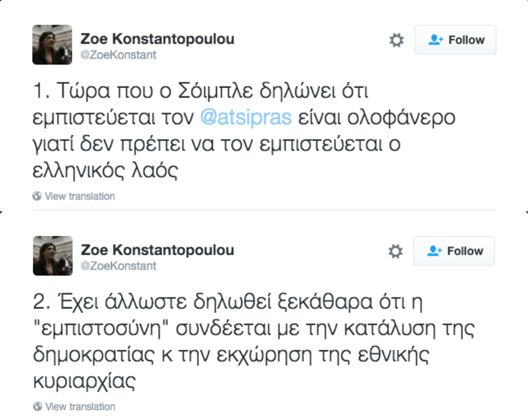The width and height of the screenshot is (528, 420).
Task: Open the profile avatar on the first tweet
Action: point(52,45)
